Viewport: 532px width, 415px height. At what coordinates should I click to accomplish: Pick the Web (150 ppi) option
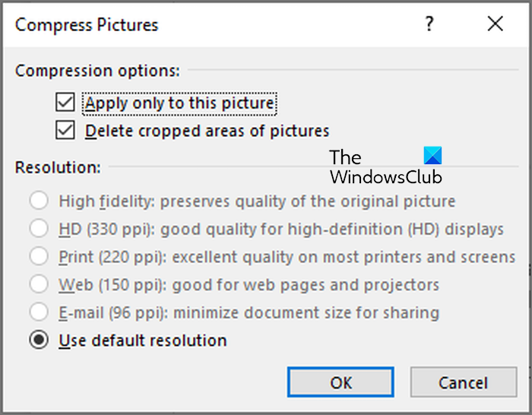(37, 285)
